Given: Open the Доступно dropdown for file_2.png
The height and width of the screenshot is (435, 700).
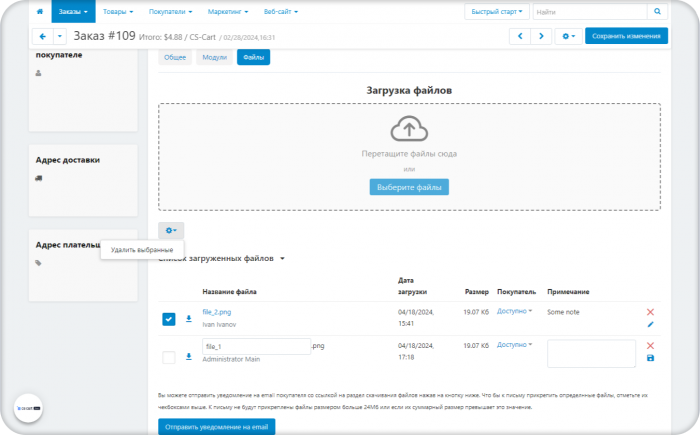Looking at the screenshot, I should pos(514,311).
